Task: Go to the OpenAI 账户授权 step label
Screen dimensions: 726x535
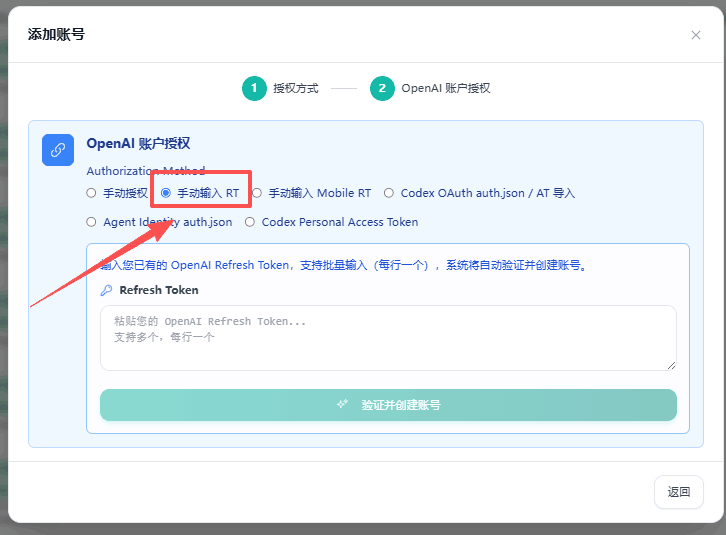Action: tap(446, 88)
